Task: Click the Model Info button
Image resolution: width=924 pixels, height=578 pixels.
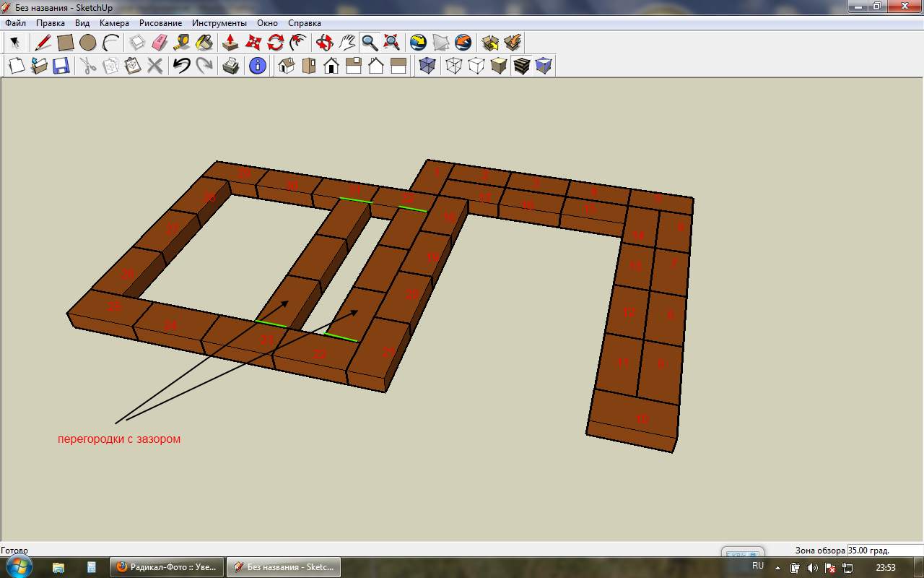Action: (257, 66)
